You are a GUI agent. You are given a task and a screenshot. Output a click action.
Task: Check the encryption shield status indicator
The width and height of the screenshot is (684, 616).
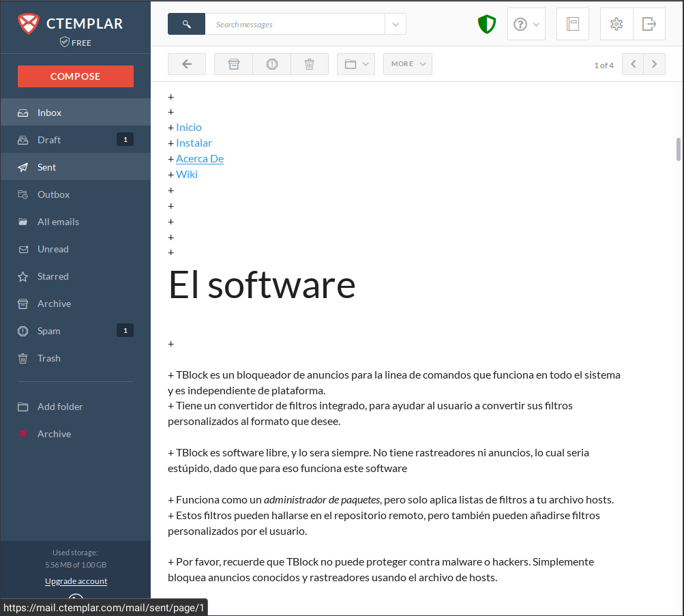tap(487, 24)
